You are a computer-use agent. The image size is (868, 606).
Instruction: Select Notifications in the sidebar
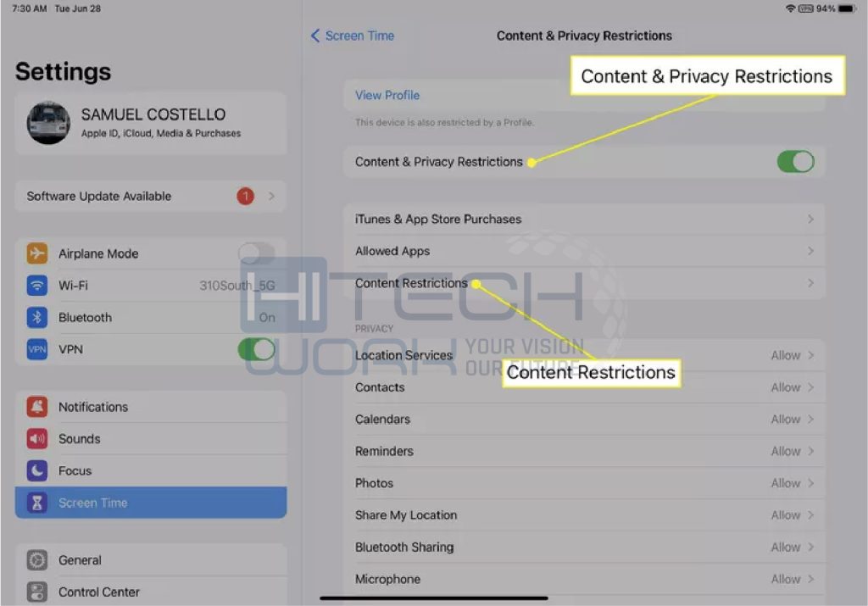tap(151, 407)
